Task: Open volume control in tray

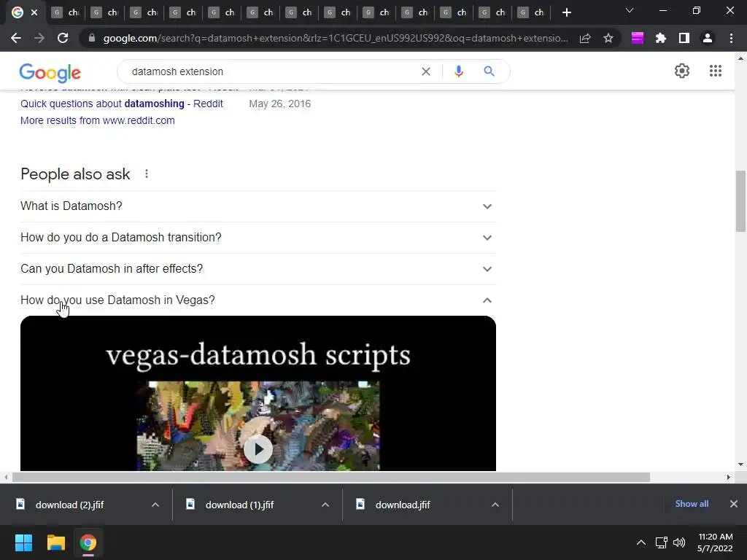Action: [679, 542]
